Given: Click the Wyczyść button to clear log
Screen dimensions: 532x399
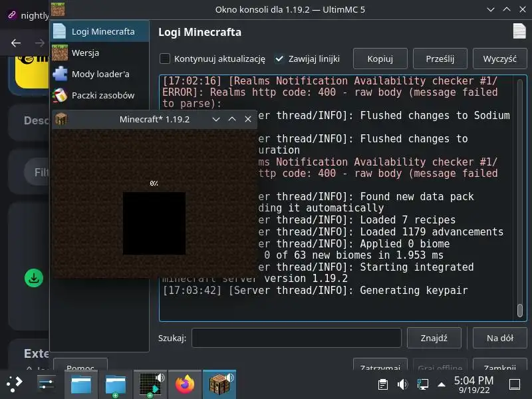Looking at the screenshot, I should 500,59.
